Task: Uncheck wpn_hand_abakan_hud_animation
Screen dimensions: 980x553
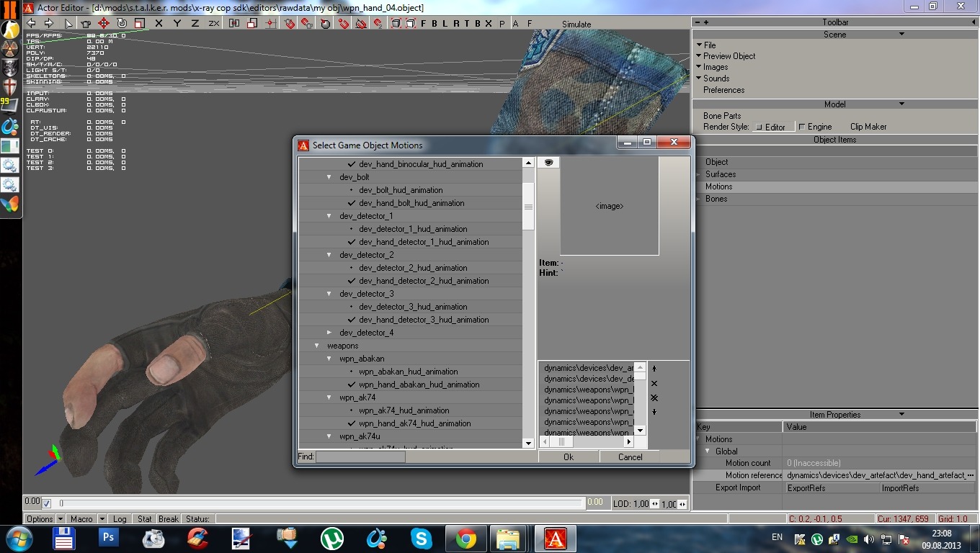Action: point(352,385)
